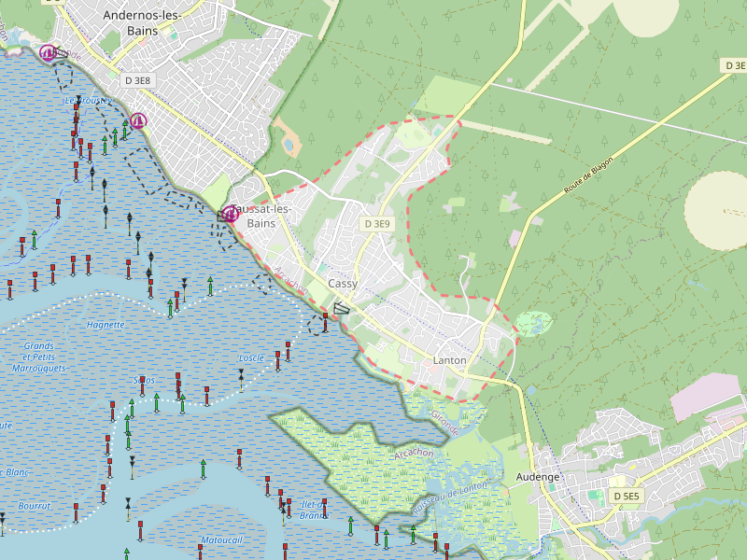Click the Lanton town label

click(x=449, y=360)
